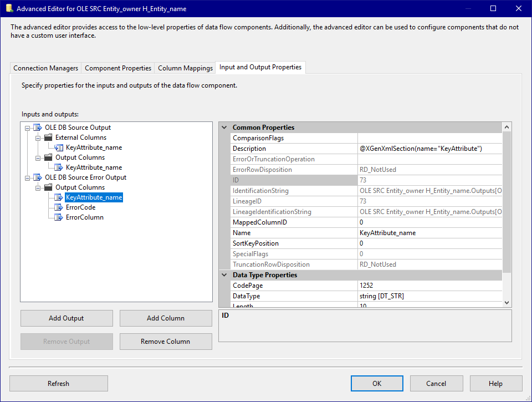
Task: Click the column icon next to highlighted KeyAttribute_name
Action: coord(59,197)
